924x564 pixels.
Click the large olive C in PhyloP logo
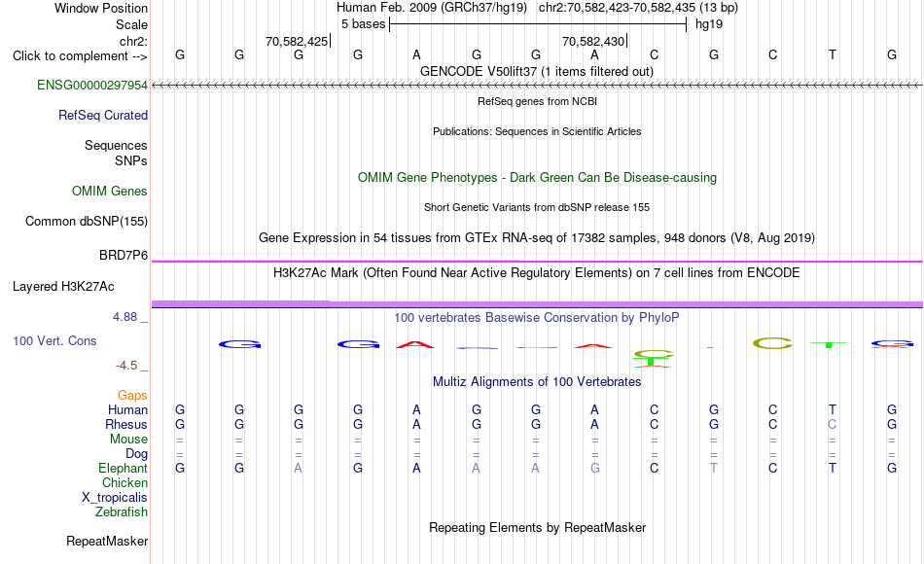(772, 343)
